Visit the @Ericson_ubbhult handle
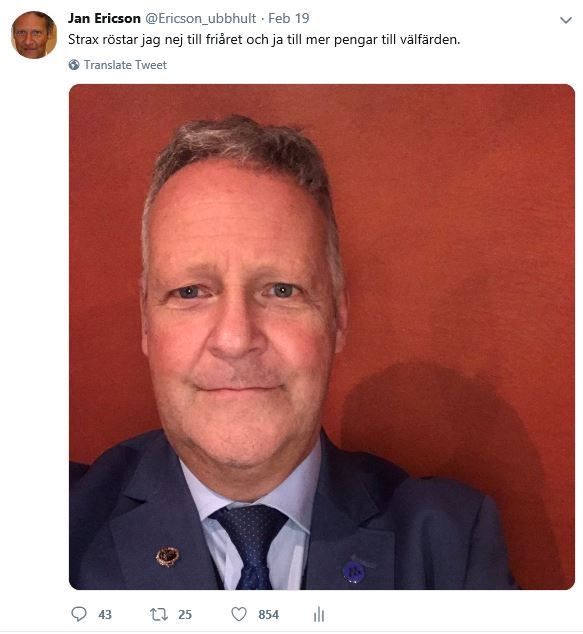 [x=201, y=18]
